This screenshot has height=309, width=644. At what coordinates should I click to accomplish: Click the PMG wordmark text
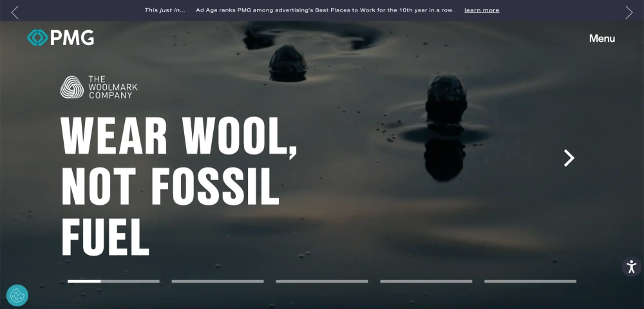click(x=72, y=38)
